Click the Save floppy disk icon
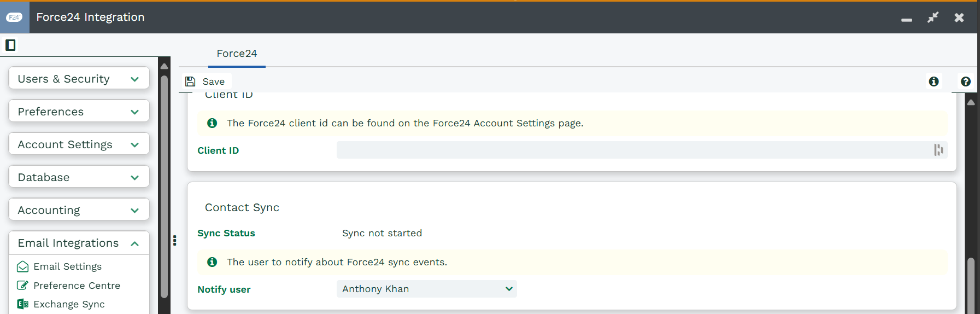This screenshot has height=314, width=980. (190, 82)
